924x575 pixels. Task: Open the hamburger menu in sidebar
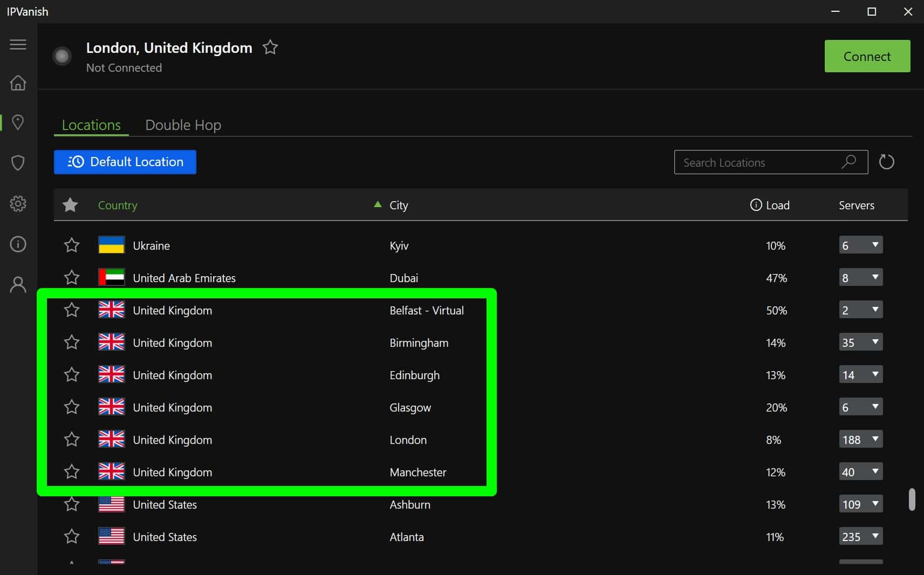tap(18, 44)
